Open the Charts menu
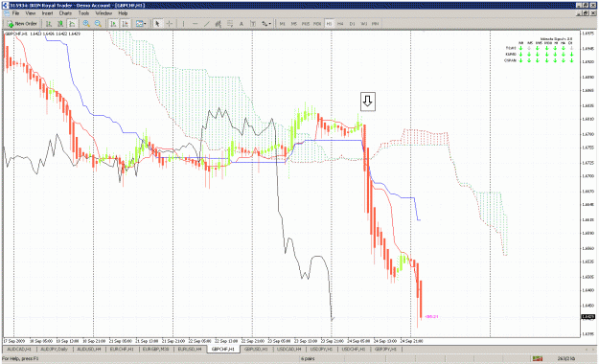 pos(65,13)
